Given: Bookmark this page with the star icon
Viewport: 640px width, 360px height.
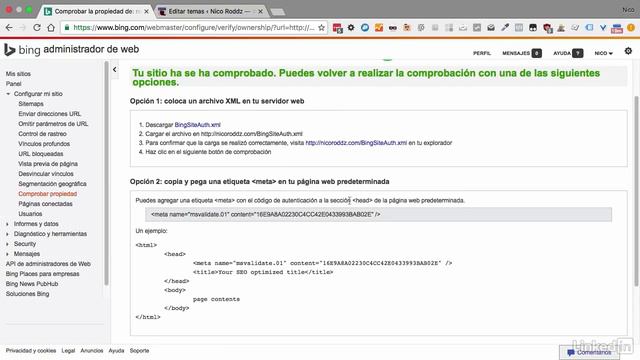Looking at the screenshot, I should click(321, 28).
